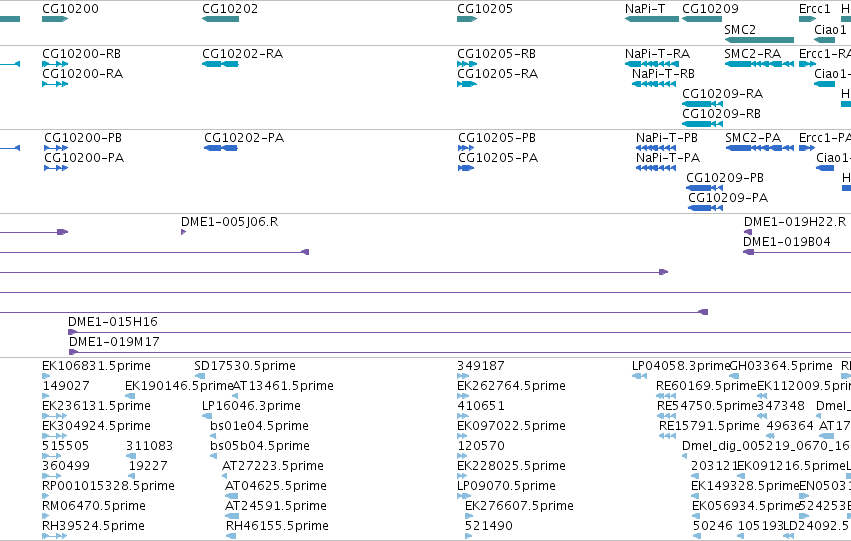Select the LP16046.3prime EST label
Viewport: 851px width, 541px height.
pos(251,406)
